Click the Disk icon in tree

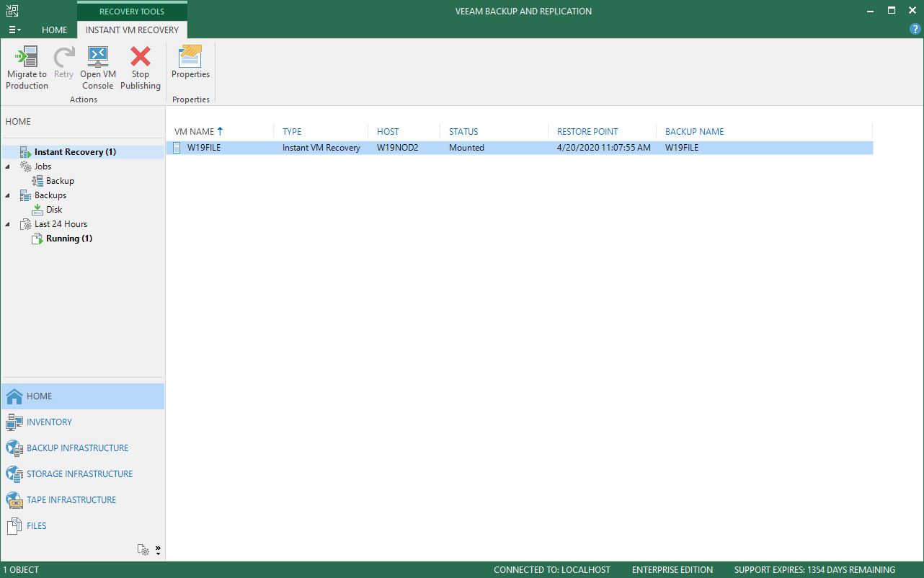37,210
